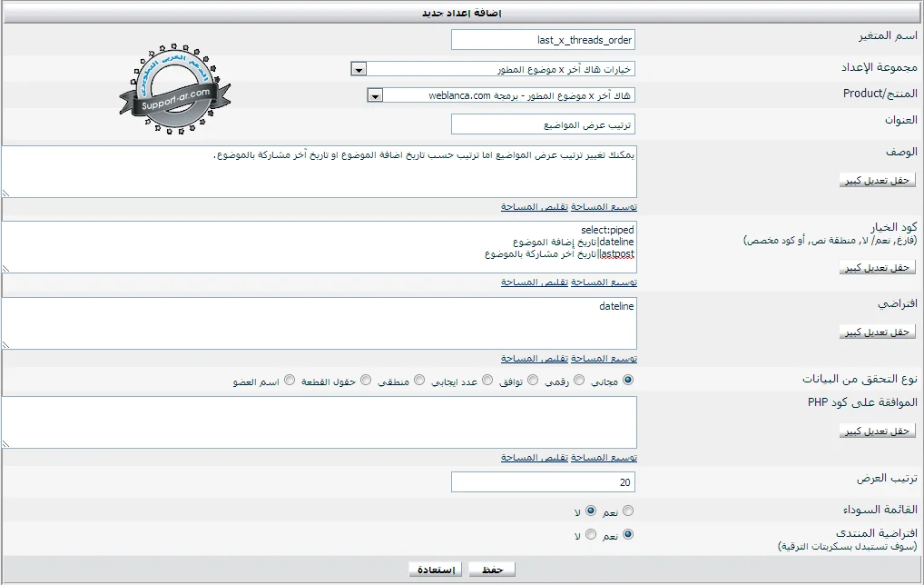Click حقل تعديل كبير button for كود الخيار
This screenshot has height=585, width=924.
coord(877,267)
